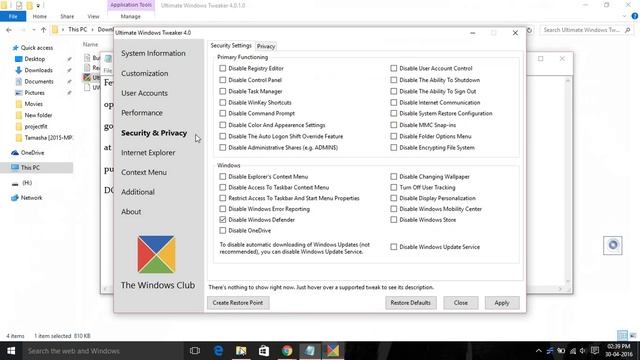
Task: Check Disable Command Prompt
Action: [x=222, y=113]
